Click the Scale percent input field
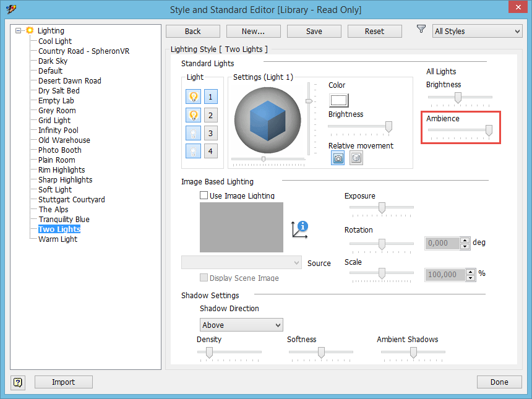The image size is (532, 399). pos(445,275)
